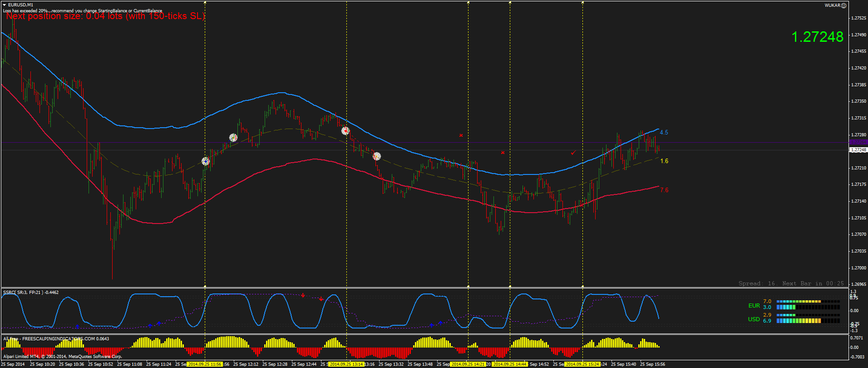Click the 1.27525 price axis label
The height and width of the screenshot is (368, 868).
click(x=858, y=18)
